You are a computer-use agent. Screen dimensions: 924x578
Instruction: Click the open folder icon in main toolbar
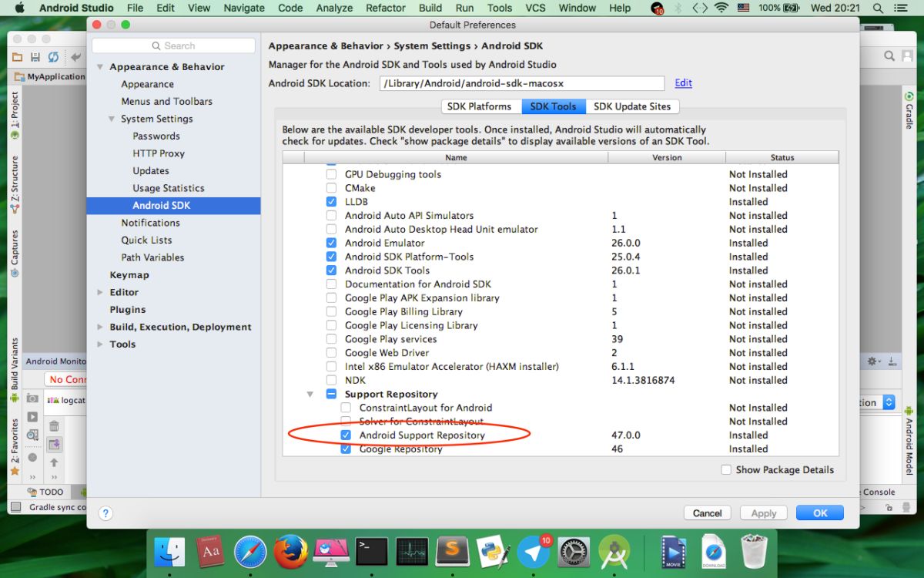point(17,57)
